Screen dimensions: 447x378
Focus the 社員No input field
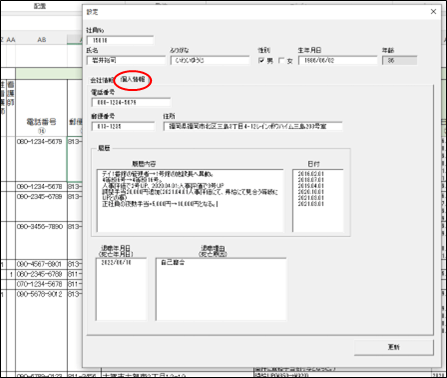[120, 40]
